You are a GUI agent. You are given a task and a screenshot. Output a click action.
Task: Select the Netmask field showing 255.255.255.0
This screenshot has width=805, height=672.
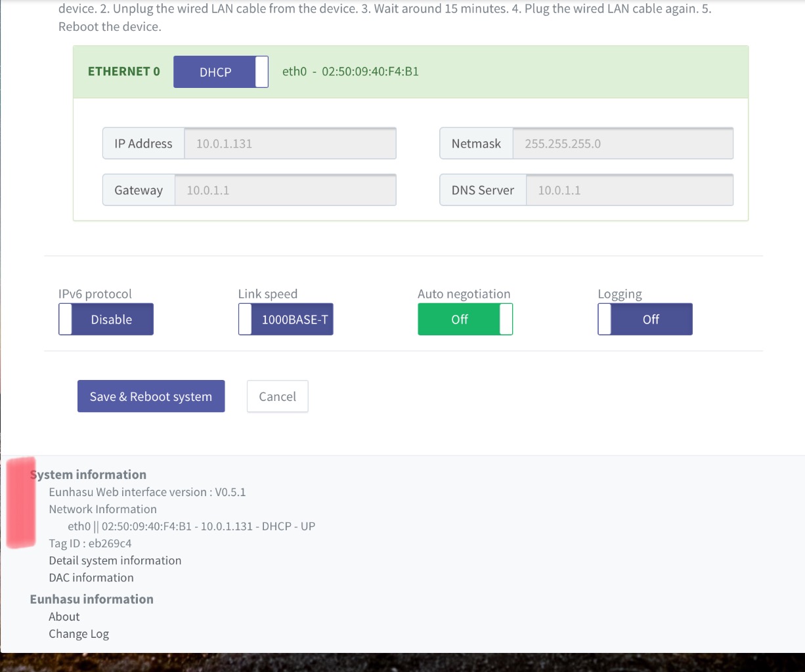tap(622, 144)
